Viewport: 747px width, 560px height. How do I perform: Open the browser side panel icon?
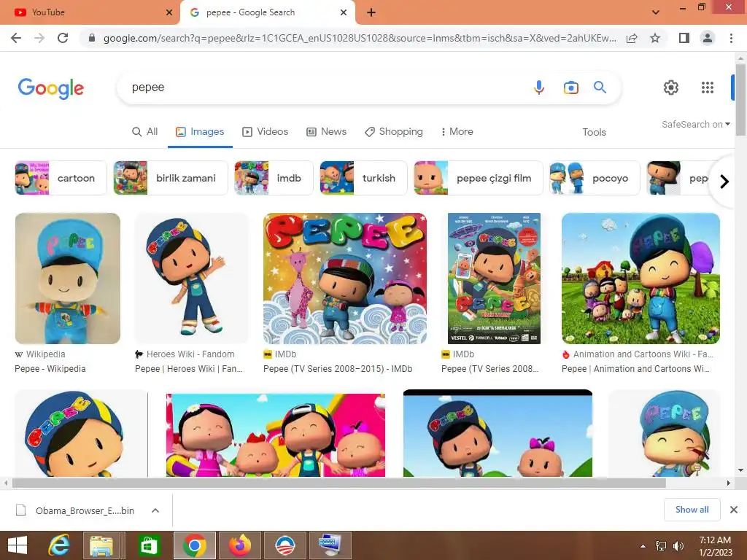pyautogui.click(x=684, y=38)
